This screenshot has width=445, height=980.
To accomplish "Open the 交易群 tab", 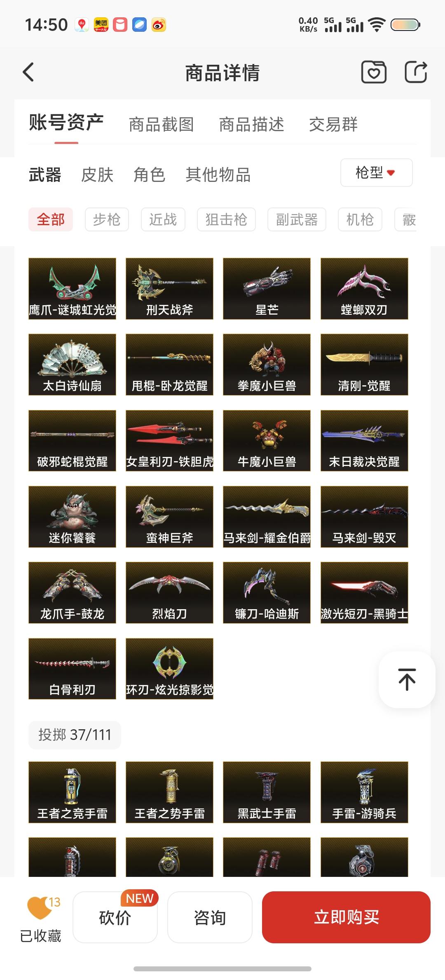I will (333, 124).
